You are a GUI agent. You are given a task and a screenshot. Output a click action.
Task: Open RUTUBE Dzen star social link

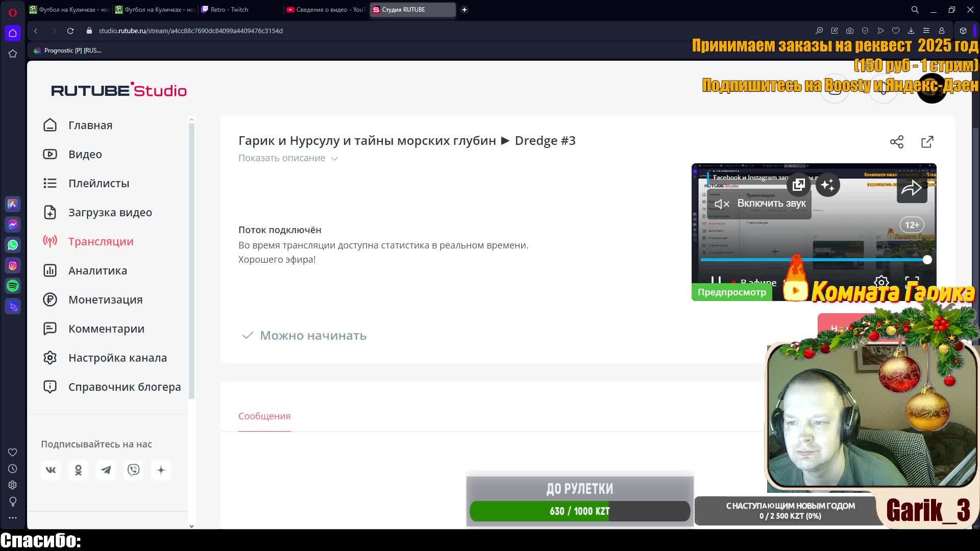(161, 470)
